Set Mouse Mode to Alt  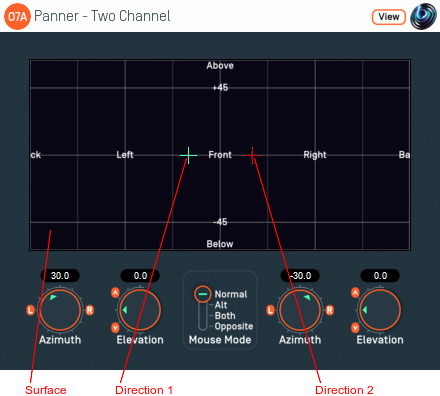[221, 305]
